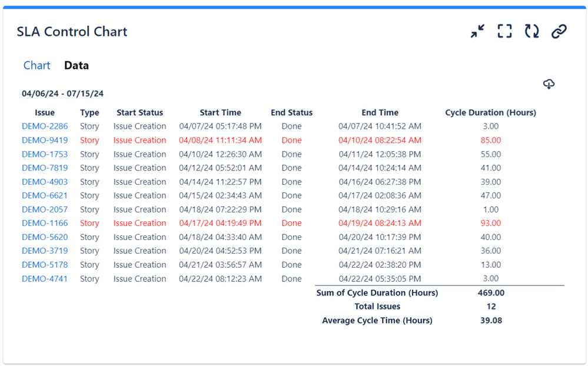This screenshot has height=366, width=588.
Task: Expand gadget to full screen
Action: point(505,31)
